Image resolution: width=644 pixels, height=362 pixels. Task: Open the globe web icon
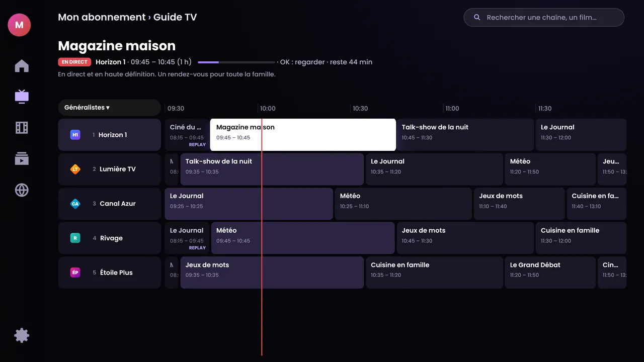pos(22,190)
